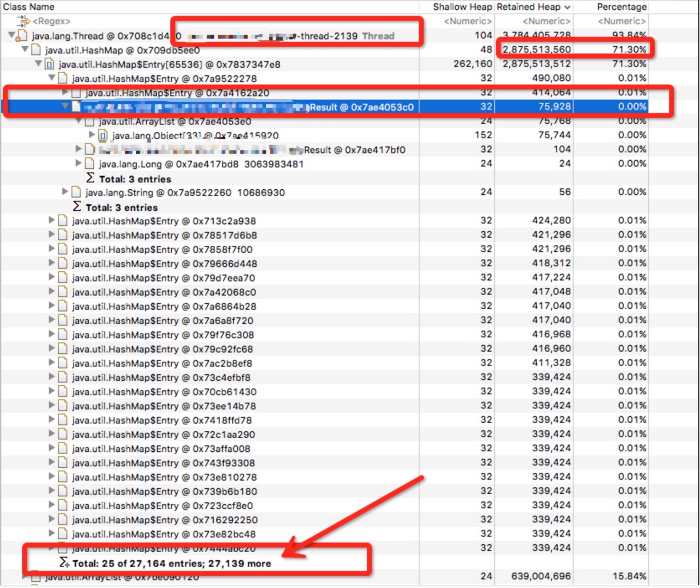Click the icon of HashMap$Entry @ 0x79f76c308
This screenshot has height=588, width=700.
click(x=63, y=335)
